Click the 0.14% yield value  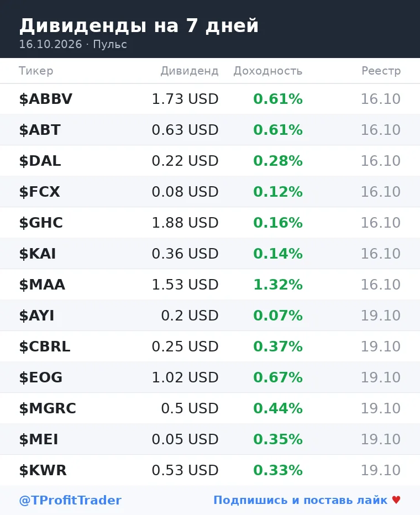pyautogui.click(x=278, y=254)
